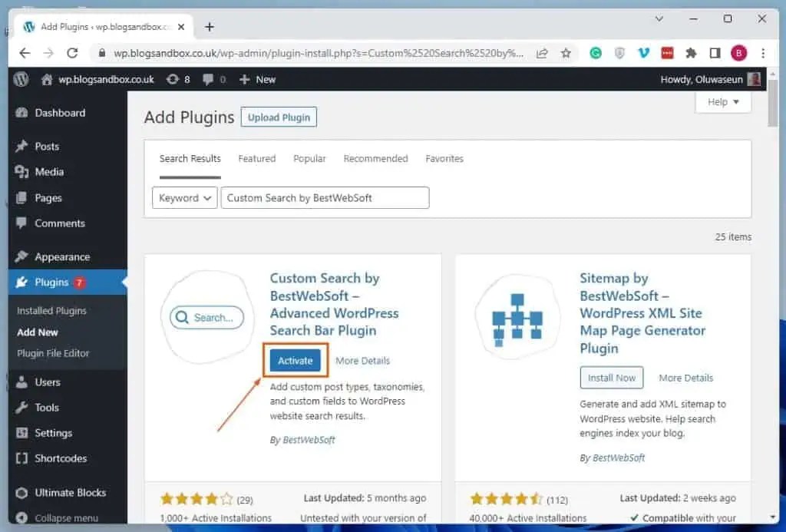This screenshot has height=532, width=786.
Task: Switch to the Popular plugins tab
Action: 309,158
